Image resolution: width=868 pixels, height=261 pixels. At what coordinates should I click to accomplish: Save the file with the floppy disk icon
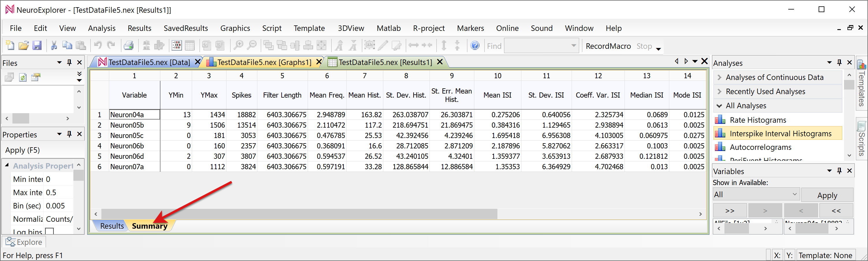(x=37, y=45)
